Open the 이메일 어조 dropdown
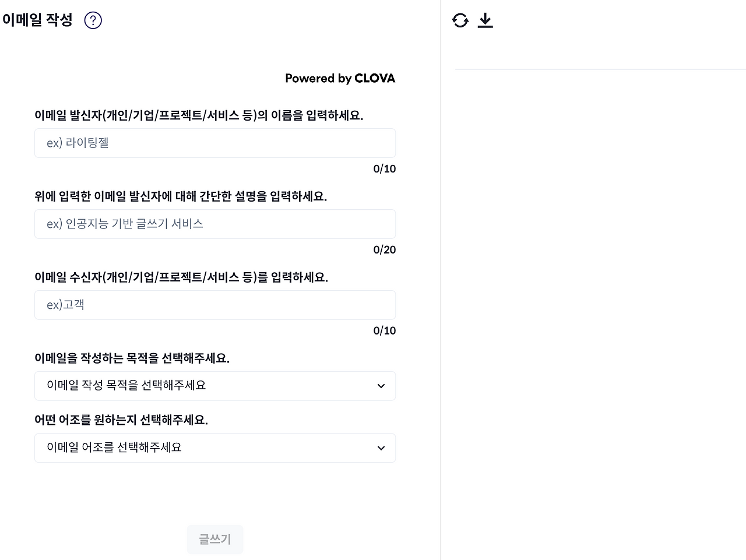Image resolution: width=746 pixels, height=560 pixels. pyautogui.click(x=215, y=448)
